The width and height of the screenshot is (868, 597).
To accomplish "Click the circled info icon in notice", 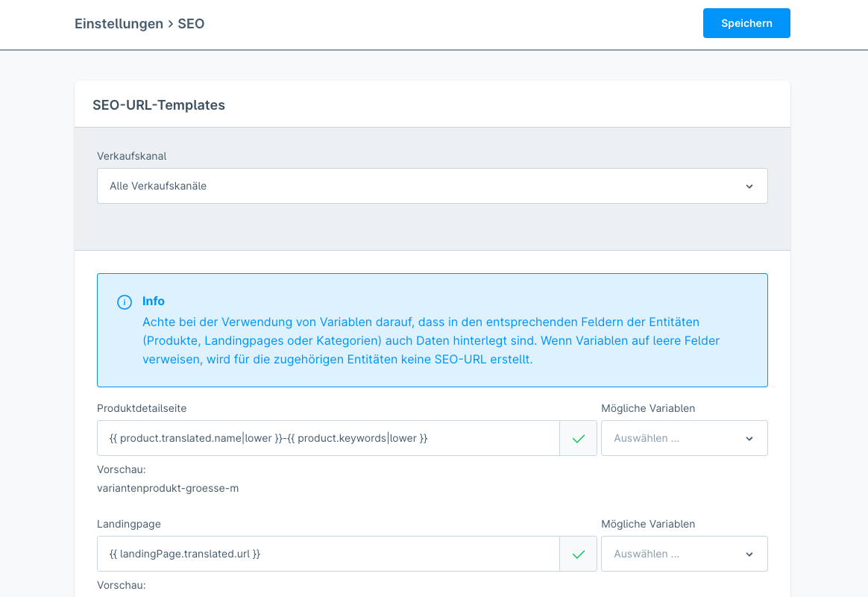I will click(x=125, y=302).
